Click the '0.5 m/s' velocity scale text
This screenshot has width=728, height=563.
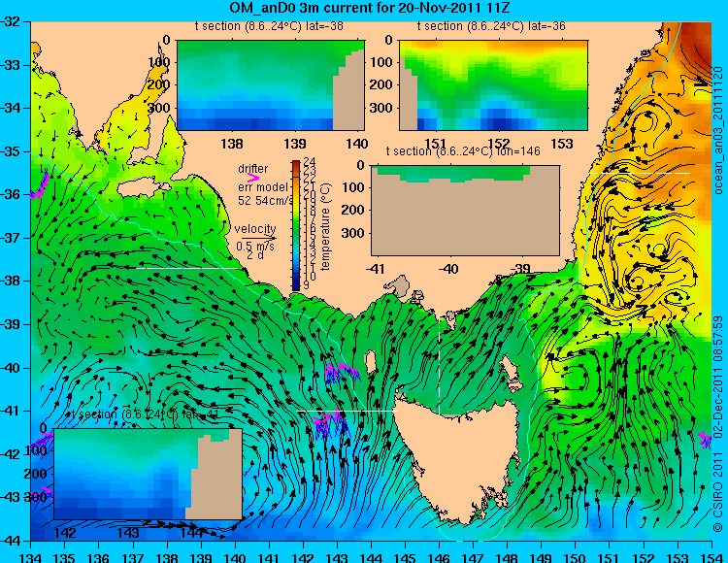tap(255, 246)
